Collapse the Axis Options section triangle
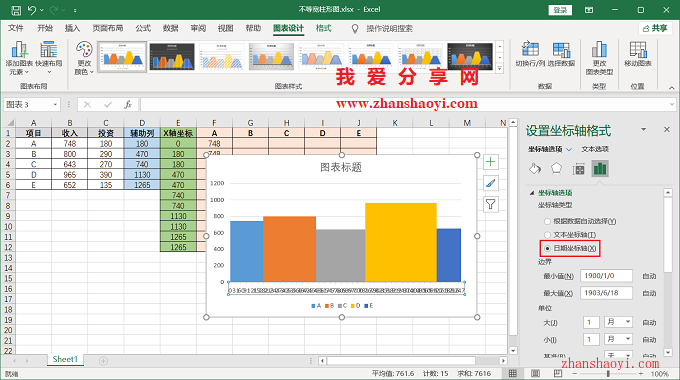 click(x=532, y=193)
